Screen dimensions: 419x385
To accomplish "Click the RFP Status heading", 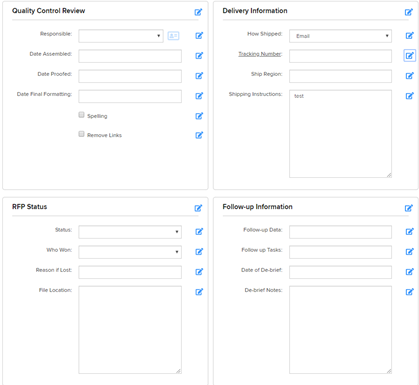I will click(x=30, y=207).
